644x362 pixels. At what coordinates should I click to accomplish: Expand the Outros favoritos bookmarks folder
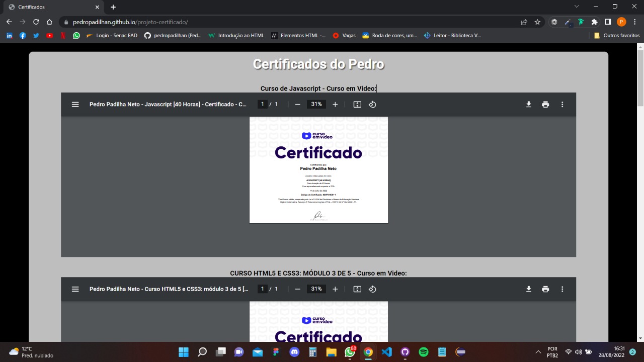[618, 35]
